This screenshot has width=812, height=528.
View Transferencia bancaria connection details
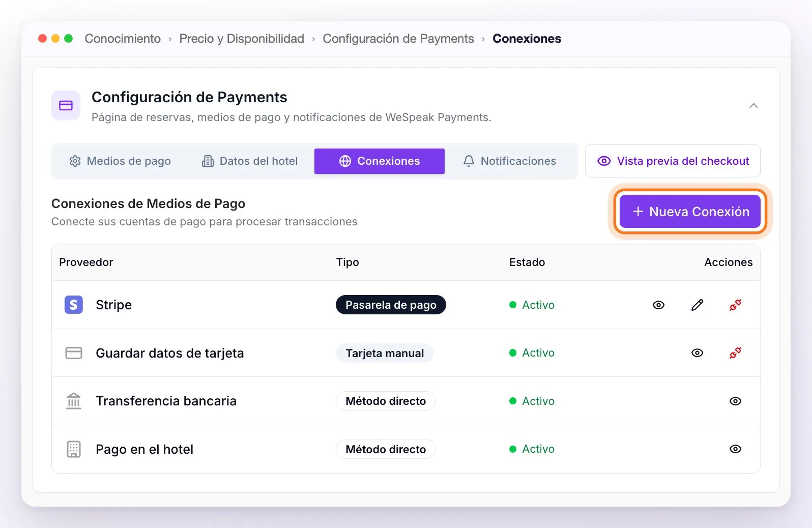[735, 401]
